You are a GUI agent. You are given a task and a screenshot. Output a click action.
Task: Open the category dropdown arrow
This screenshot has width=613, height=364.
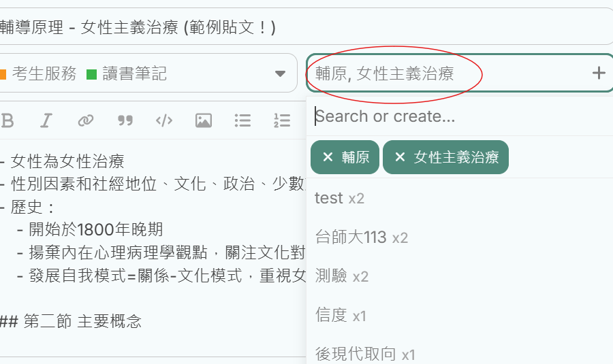[280, 73]
